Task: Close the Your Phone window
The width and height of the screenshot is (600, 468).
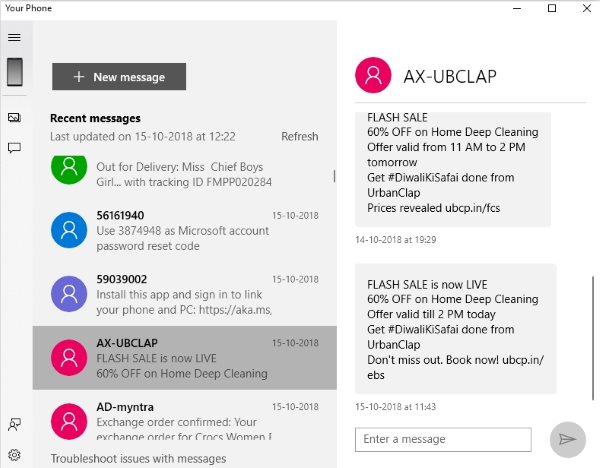Action: [x=587, y=8]
